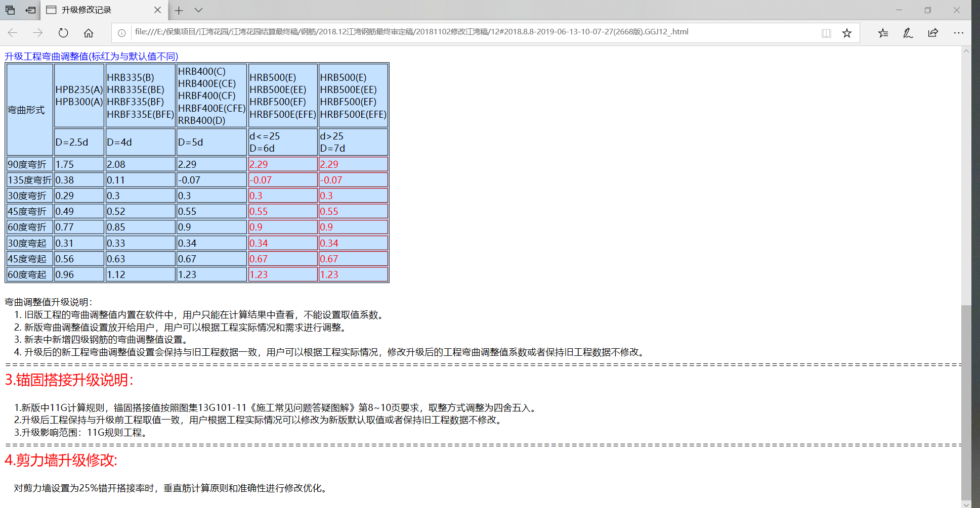The image size is (980, 508).
Task: Select the HRB335(B) column header
Action: pyautogui.click(x=140, y=96)
